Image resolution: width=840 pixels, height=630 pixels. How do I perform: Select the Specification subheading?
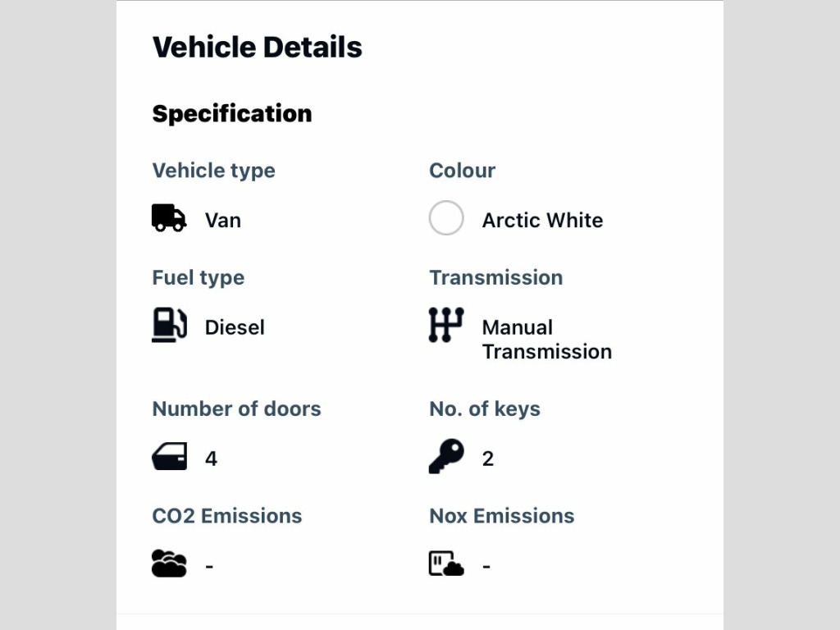click(232, 113)
